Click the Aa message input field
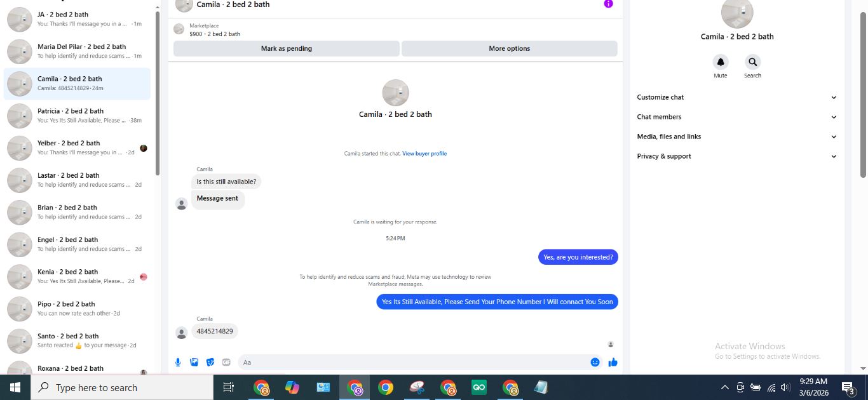Image resolution: width=868 pixels, height=400 pixels. point(413,363)
